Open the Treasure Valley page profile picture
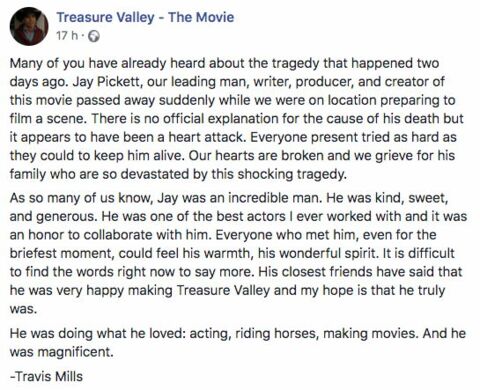 point(29,26)
